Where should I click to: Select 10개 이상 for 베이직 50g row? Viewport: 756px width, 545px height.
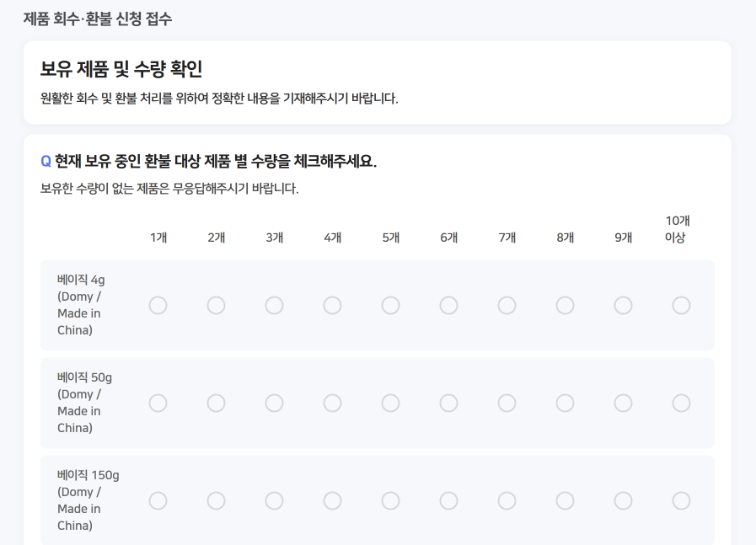point(681,403)
